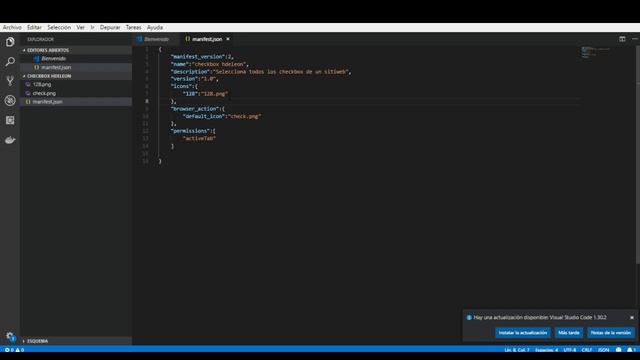Click errors and warnings count in status bar
The width and height of the screenshot is (640, 360).
coord(14,350)
